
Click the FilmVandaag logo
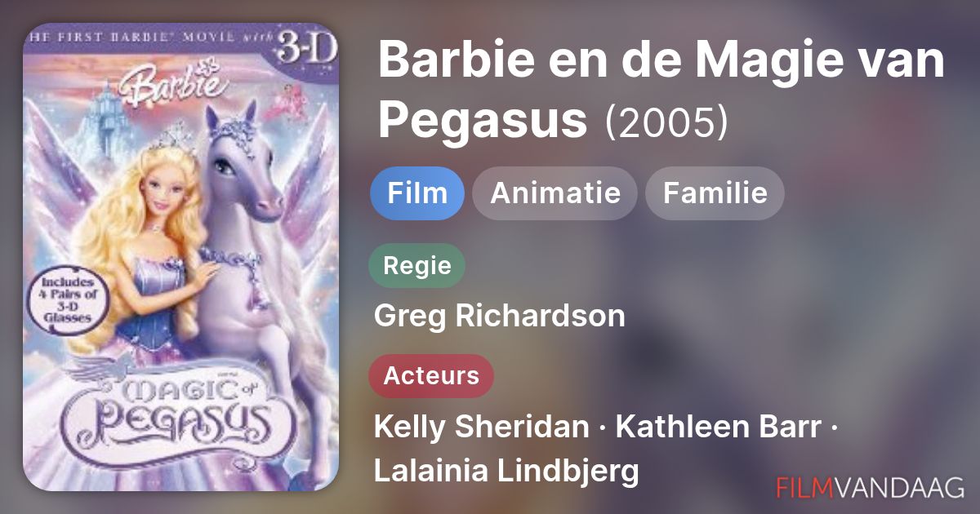pyautogui.click(x=871, y=487)
